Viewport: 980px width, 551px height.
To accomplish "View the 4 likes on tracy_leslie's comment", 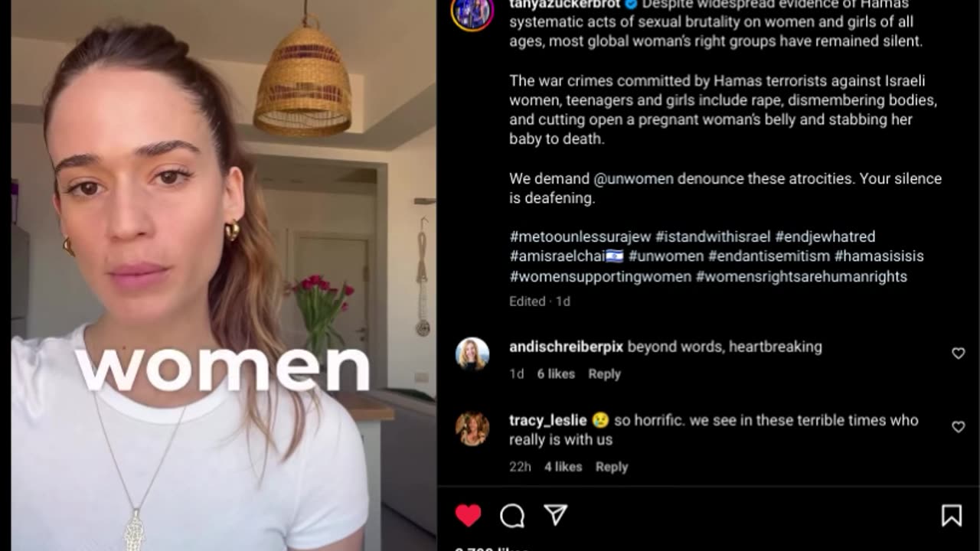I will click(563, 466).
